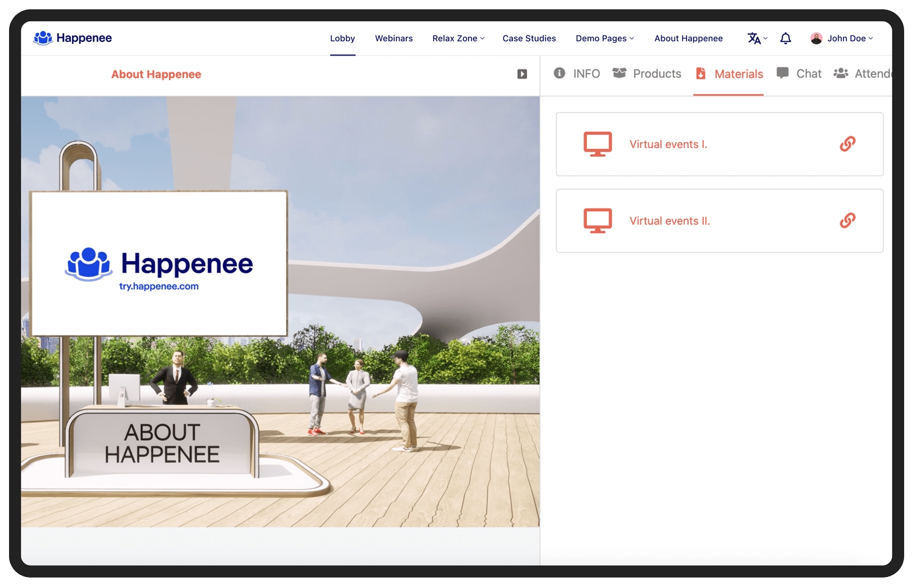Screen dimensions: 915x588
Task: Open the Webinars page
Action: point(393,38)
